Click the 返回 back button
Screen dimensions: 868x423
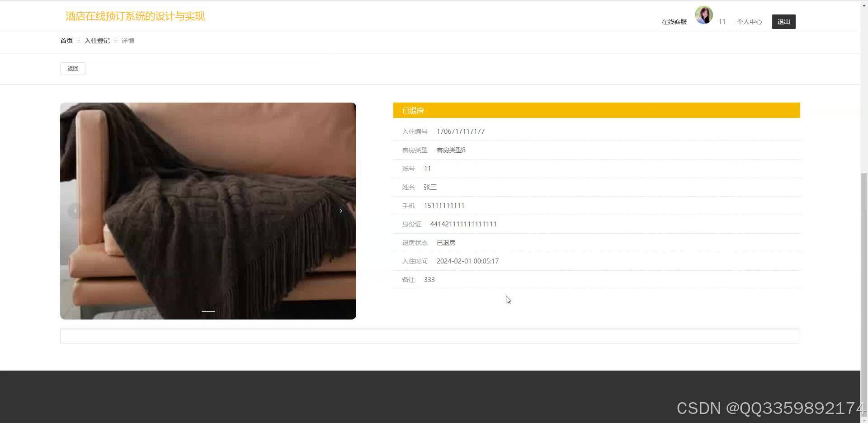click(73, 69)
